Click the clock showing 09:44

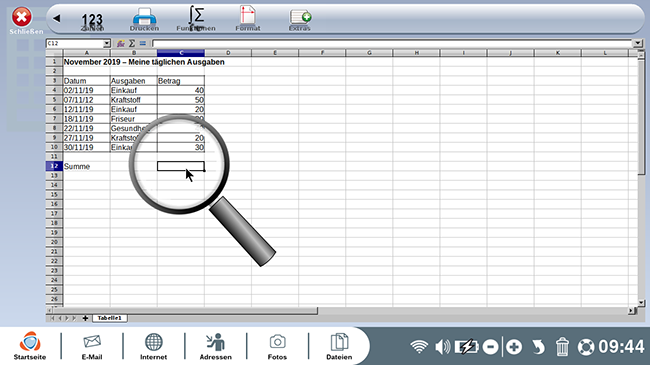[x=621, y=346]
